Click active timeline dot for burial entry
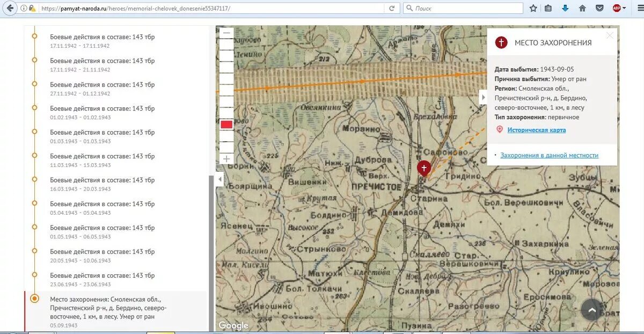The image size is (644, 334). click(34, 299)
